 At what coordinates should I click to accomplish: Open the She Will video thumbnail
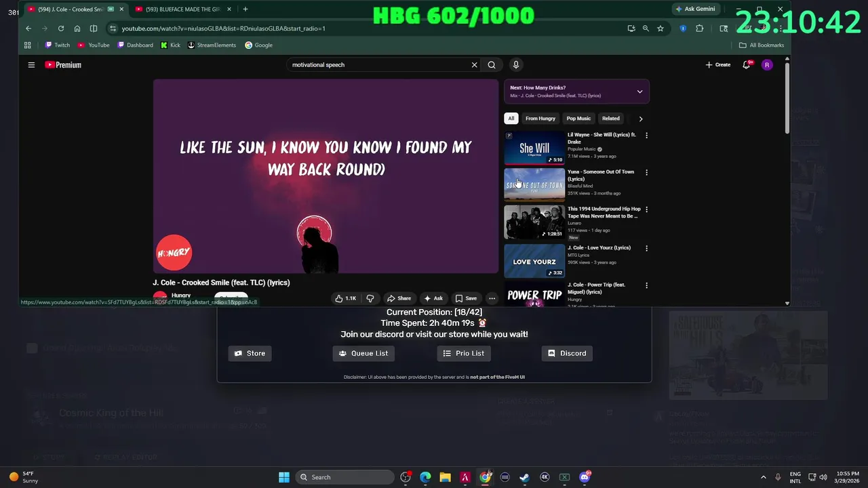click(x=534, y=148)
